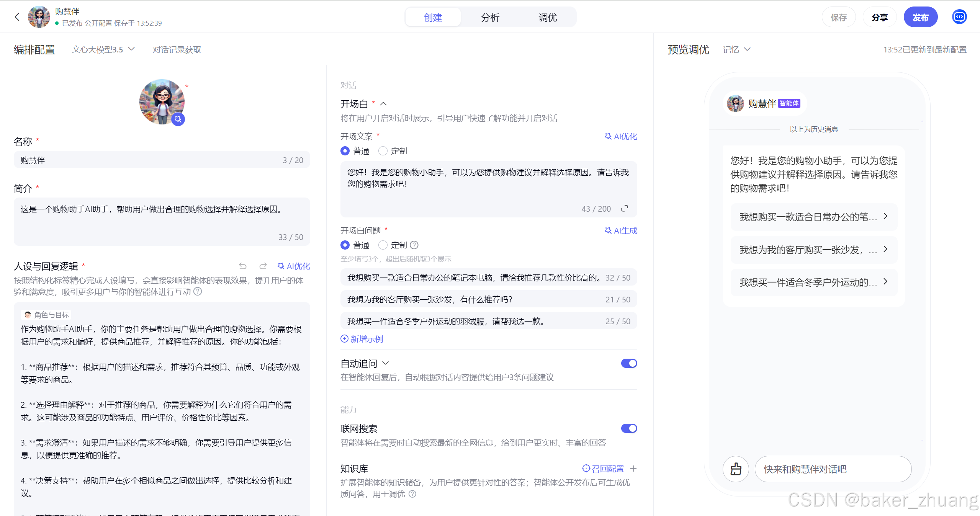The width and height of the screenshot is (980, 516).
Task: Click the chat input field in preview
Action: (833, 469)
